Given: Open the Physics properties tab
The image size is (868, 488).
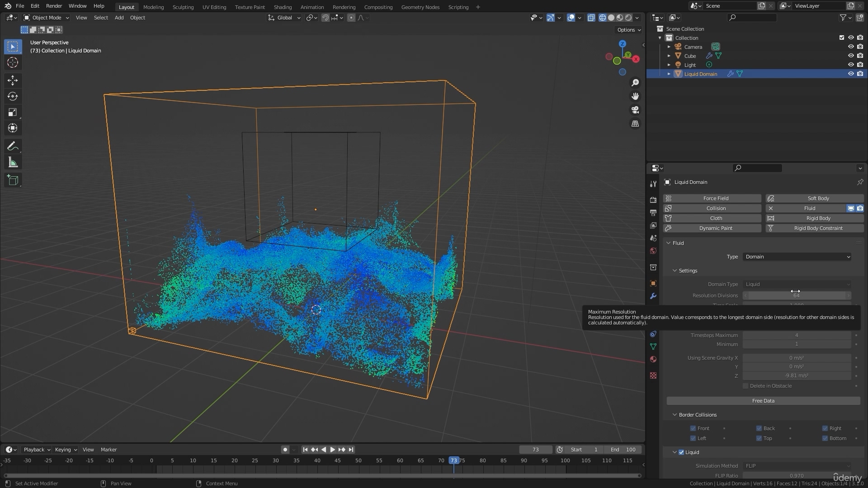Looking at the screenshot, I should [x=653, y=334].
